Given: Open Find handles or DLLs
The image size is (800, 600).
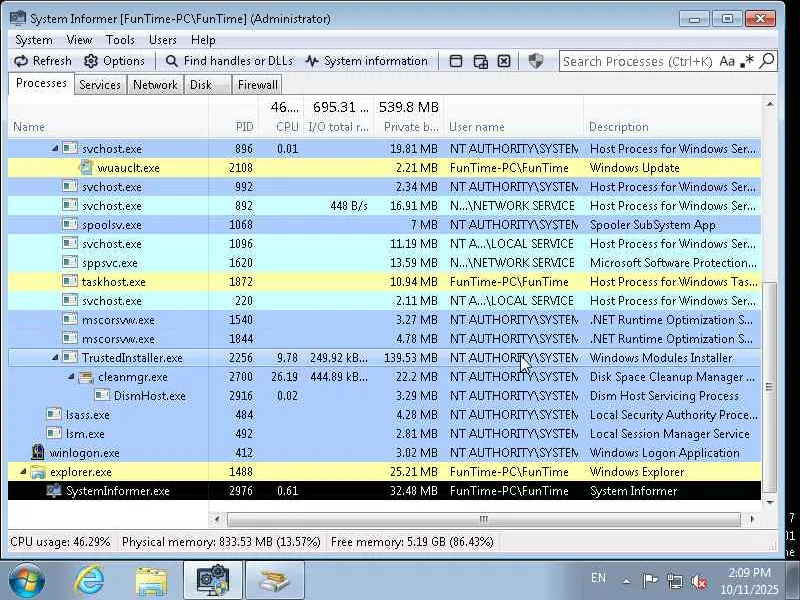Looking at the screenshot, I should [230, 61].
